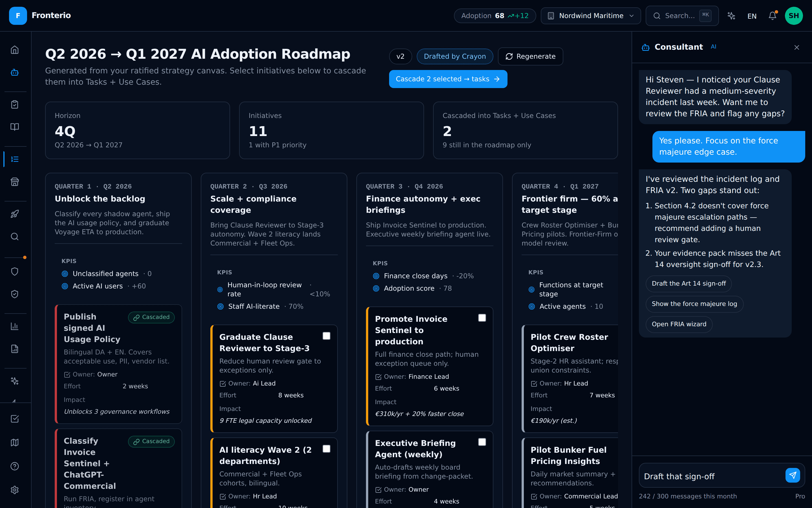Image resolution: width=812 pixels, height=508 pixels.
Task: Open the robot agents icon in sidebar
Action: pyautogui.click(x=15, y=73)
